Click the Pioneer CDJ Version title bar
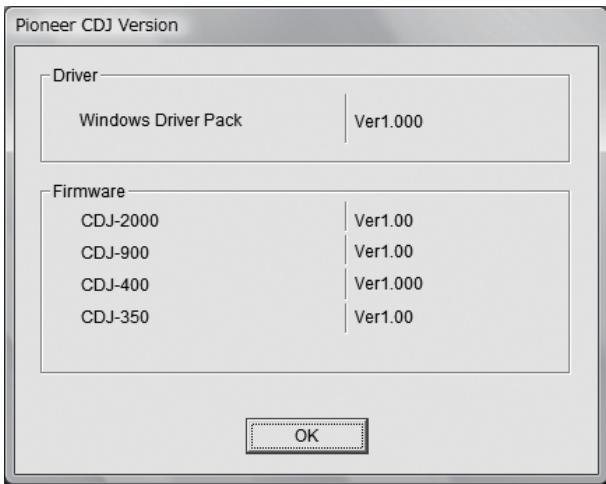 (303, 26)
